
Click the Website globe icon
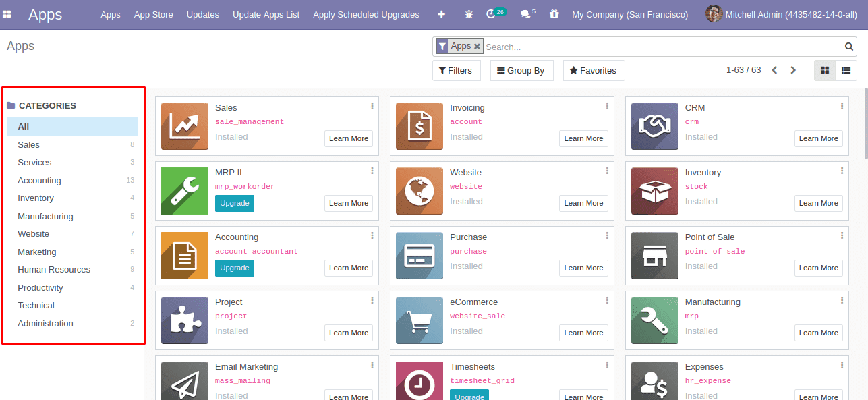tap(419, 190)
